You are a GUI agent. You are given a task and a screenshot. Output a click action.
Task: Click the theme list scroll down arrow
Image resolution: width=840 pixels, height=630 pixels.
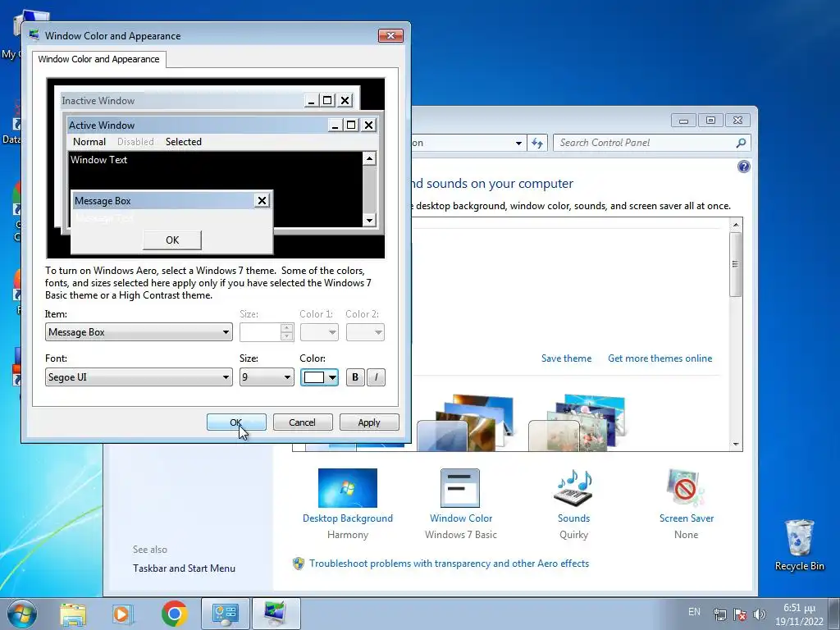[x=736, y=444]
